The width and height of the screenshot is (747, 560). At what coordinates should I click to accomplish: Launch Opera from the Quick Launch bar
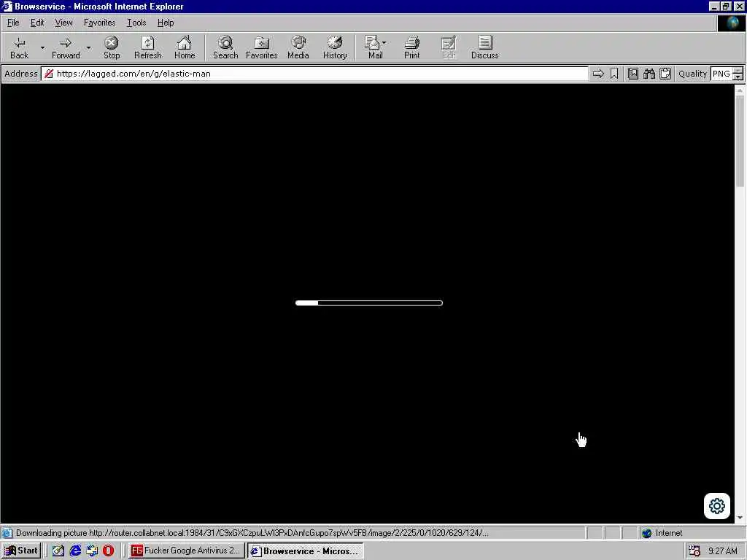click(x=109, y=551)
